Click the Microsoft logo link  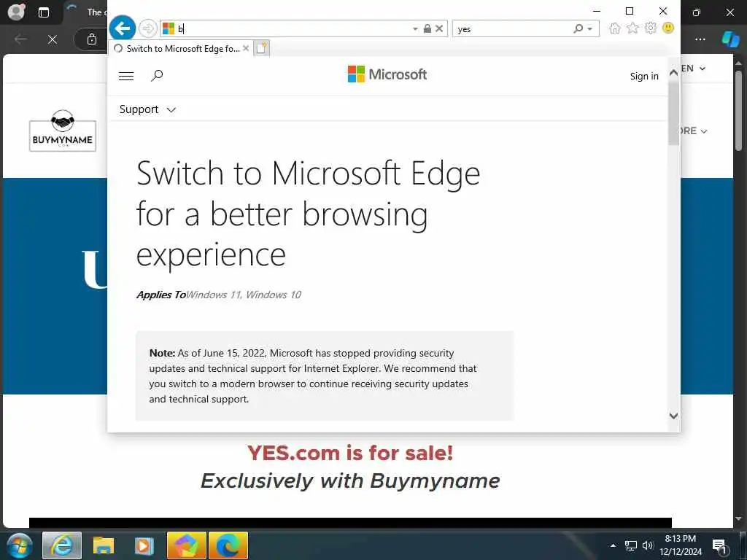[387, 74]
